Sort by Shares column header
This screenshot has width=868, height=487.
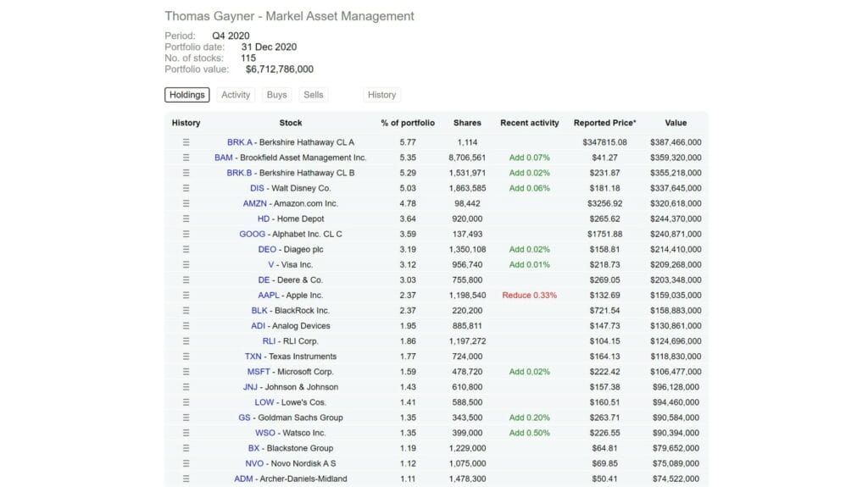[467, 123]
